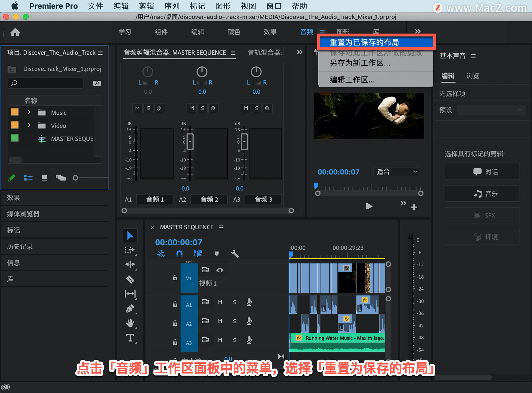
Task: Click the 音乐 music button
Action: [x=482, y=194]
